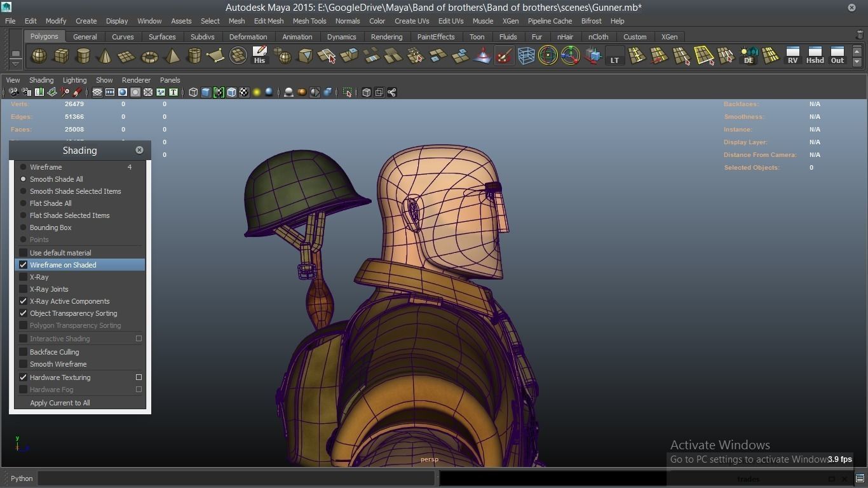Click the Python command input field

[x=236, y=478]
